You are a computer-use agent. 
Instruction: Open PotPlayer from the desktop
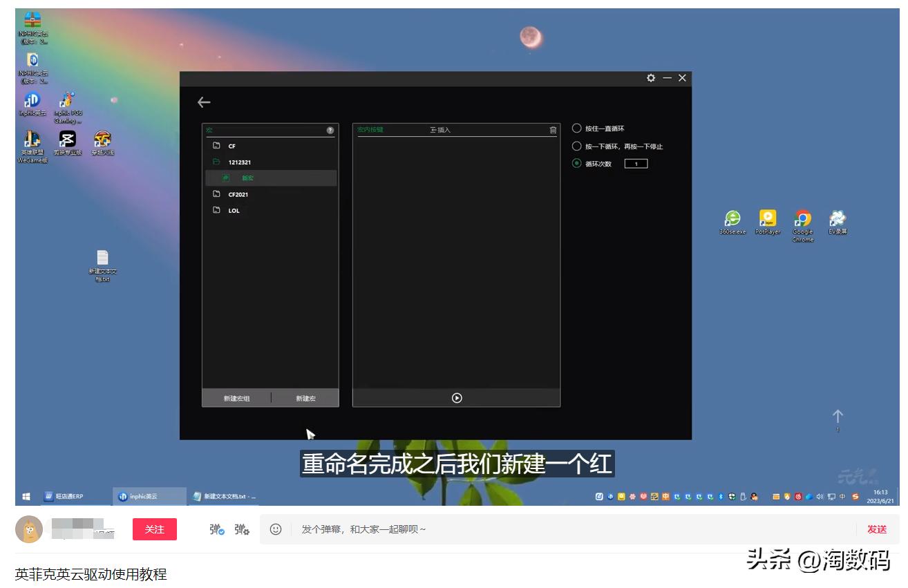(768, 220)
